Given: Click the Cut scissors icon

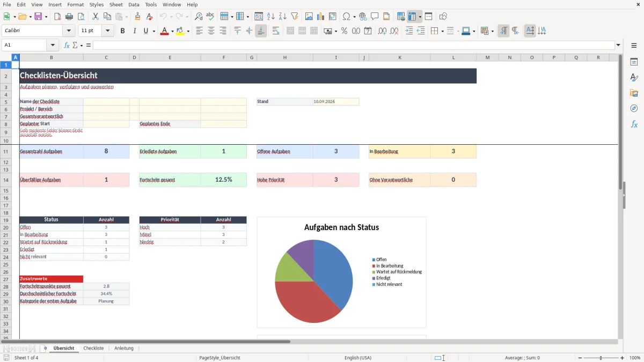Looking at the screenshot, I should pos(96,17).
